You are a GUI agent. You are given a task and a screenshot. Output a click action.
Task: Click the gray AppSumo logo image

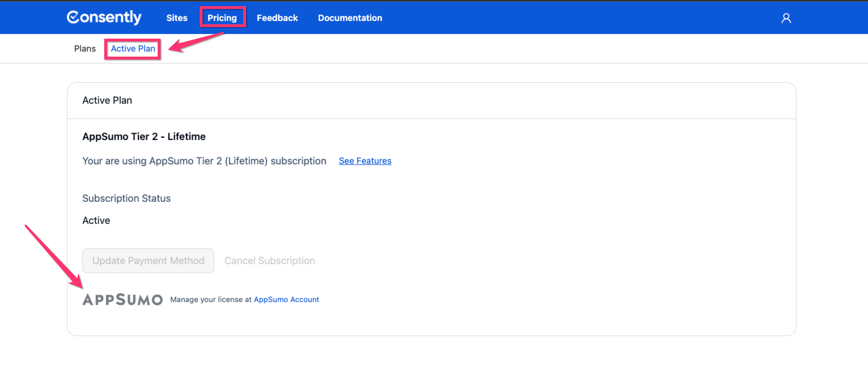(x=123, y=300)
